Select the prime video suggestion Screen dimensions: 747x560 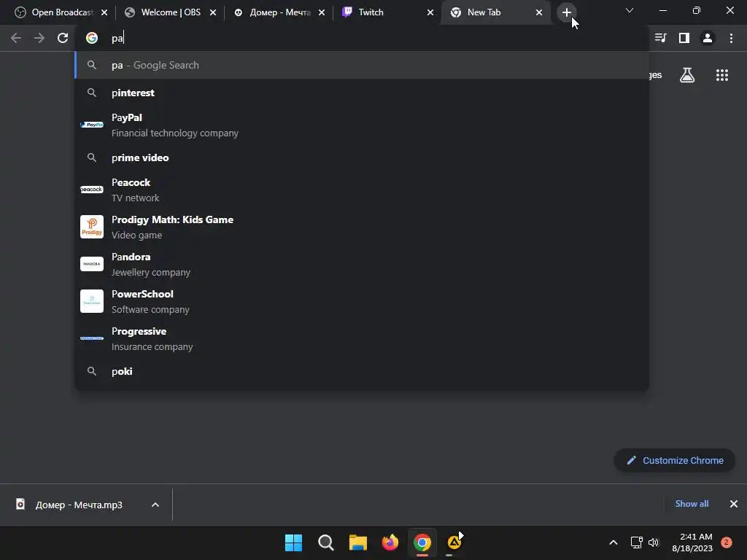[362, 157]
